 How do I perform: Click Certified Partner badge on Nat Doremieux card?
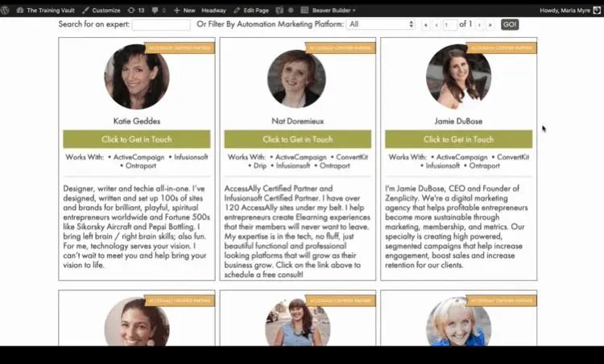click(x=341, y=48)
